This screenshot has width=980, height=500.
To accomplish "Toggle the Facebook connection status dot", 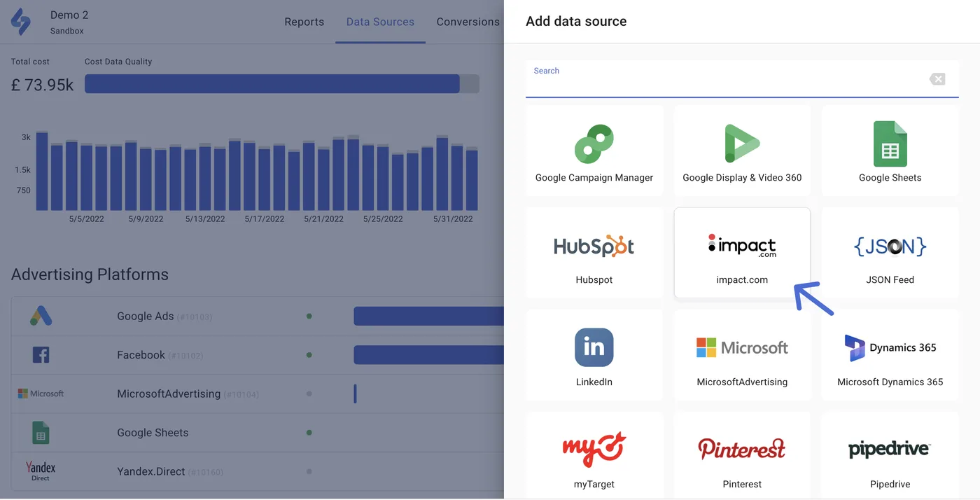I will tap(309, 354).
